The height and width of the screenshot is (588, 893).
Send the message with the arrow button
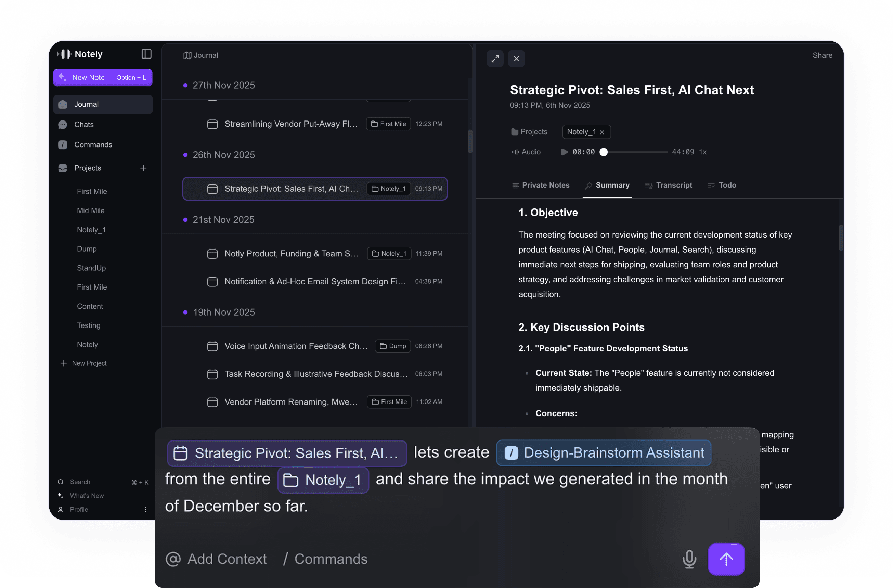coord(726,559)
